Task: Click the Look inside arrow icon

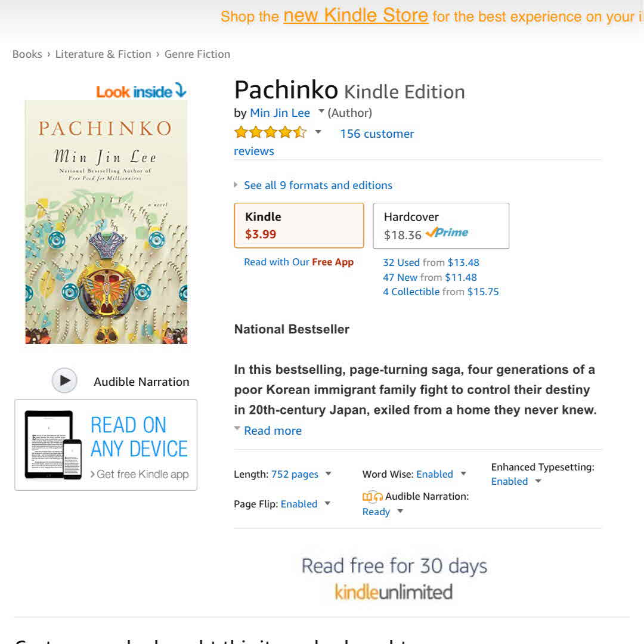Action: 181,91
